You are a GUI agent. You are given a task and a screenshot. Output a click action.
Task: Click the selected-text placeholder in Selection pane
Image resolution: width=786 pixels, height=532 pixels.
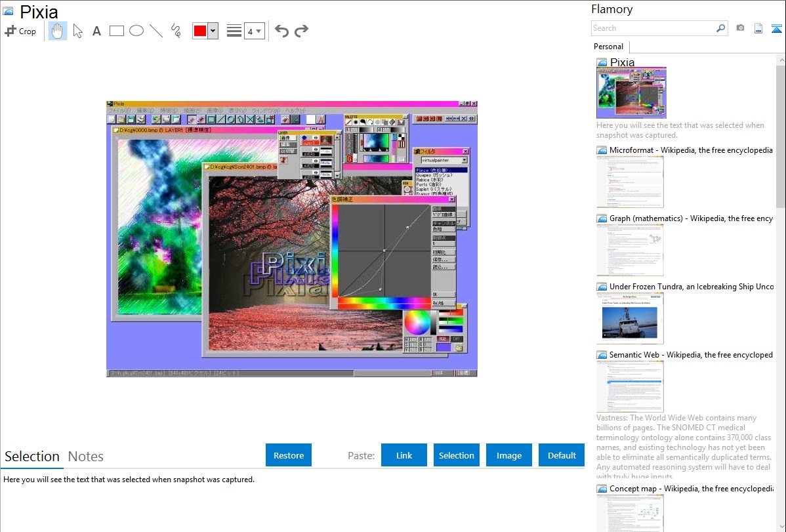pyautogui.click(x=129, y=480)
